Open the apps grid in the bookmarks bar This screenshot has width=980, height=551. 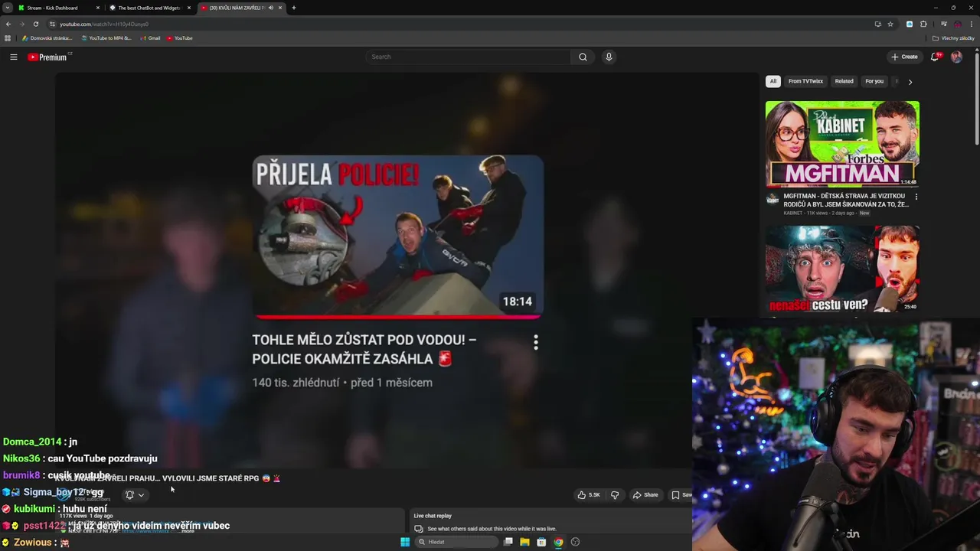point(8,38)
